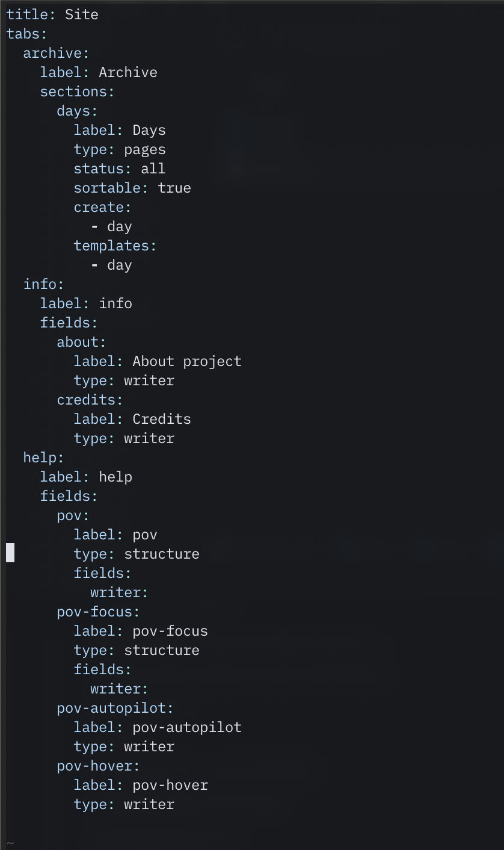The image size is (504, 850).
Task: Place cursor on the 'help:' tab key
Action: pyautogui.click(x=43, y=458)
